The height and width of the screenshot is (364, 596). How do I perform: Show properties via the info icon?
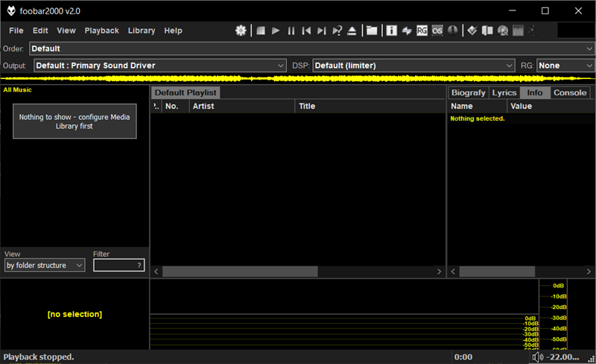(392, 31)
